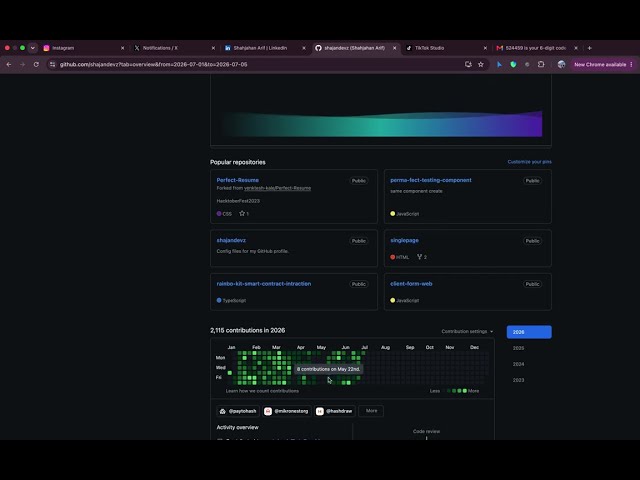
Task: Click the star count on Perfect-Resume
Action: tap(244, 213)
